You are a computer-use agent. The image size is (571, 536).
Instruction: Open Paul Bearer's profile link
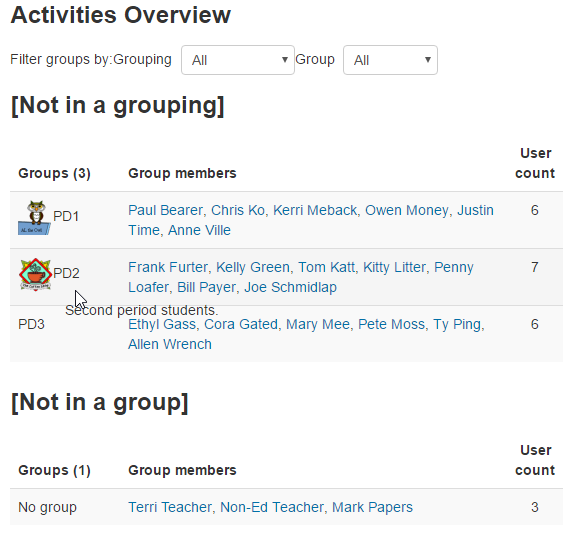165,210
